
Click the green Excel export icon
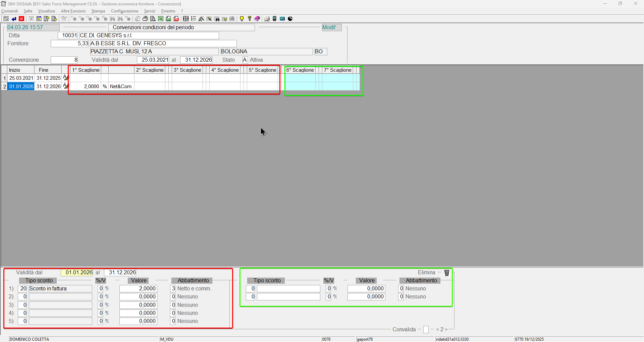coord(161,19)
